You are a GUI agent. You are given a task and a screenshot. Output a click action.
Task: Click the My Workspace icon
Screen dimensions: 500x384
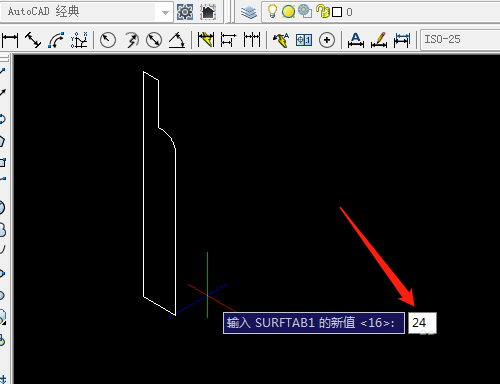coord(208,12)
